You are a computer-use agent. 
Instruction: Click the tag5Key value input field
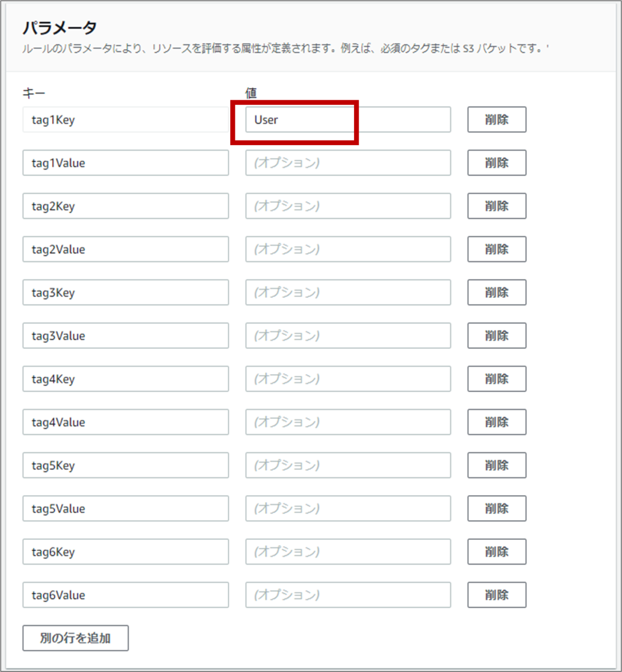point(348,465)
